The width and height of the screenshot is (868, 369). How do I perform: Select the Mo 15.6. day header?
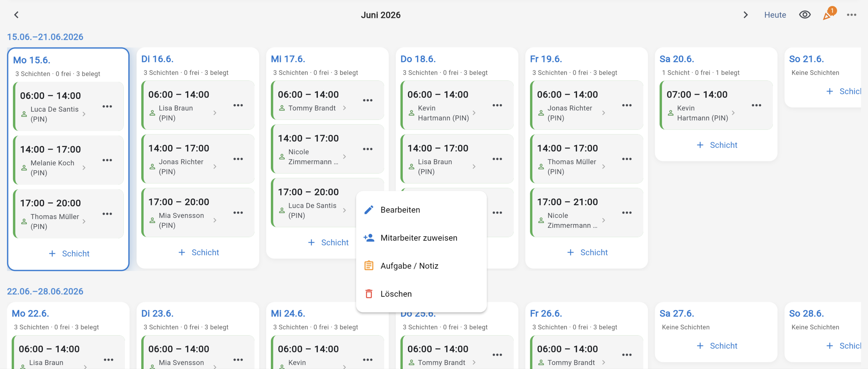pos(32,60)
